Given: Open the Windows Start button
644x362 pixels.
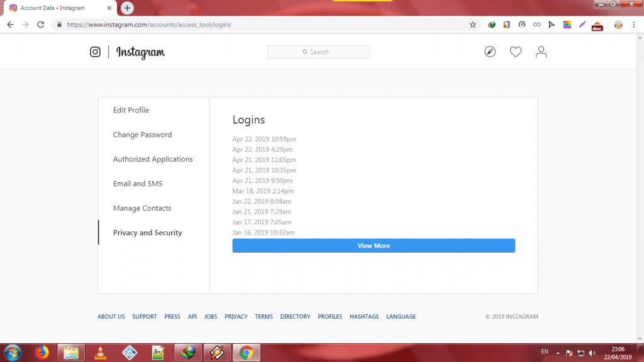Looking at the screenshot, I should click(x=13, y=353).
